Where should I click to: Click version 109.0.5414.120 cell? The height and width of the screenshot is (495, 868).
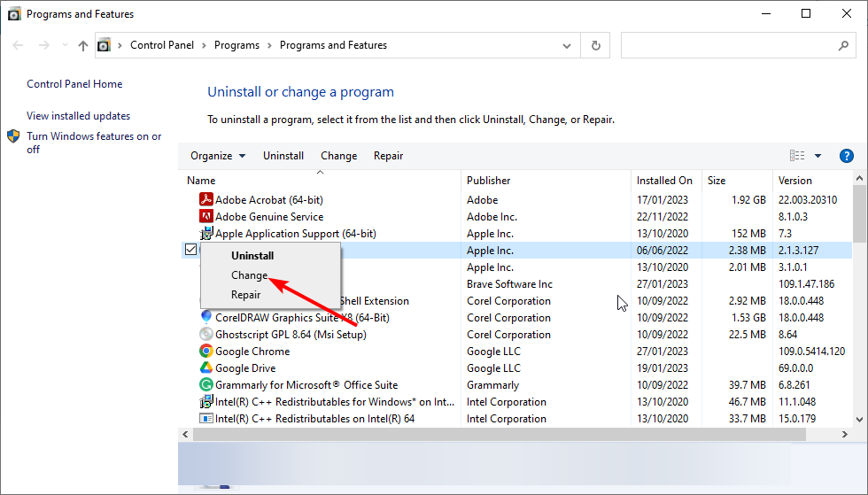coord(811,351)
